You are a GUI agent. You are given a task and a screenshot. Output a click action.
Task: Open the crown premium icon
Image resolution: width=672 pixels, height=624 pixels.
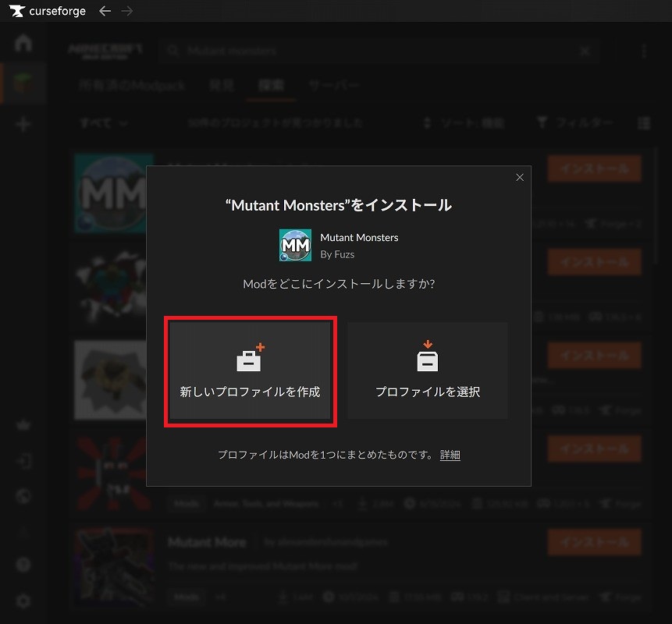click(23, 426)
